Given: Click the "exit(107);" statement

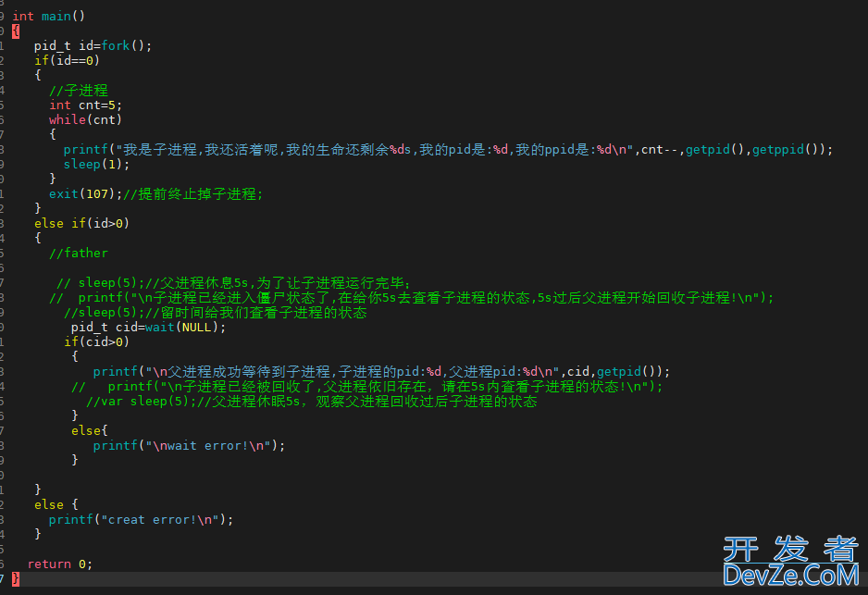Looking at the screenshot, I should [85, 193].
